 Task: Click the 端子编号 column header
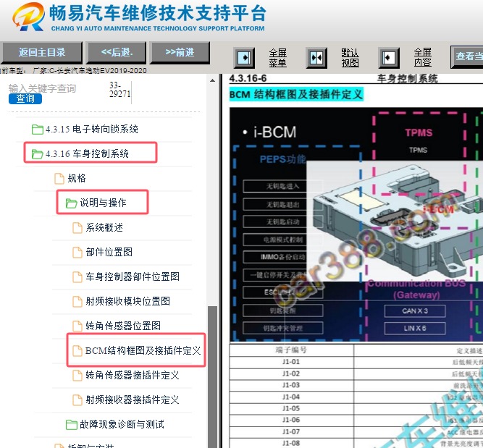pyautogui.click(x=291, y=350)
